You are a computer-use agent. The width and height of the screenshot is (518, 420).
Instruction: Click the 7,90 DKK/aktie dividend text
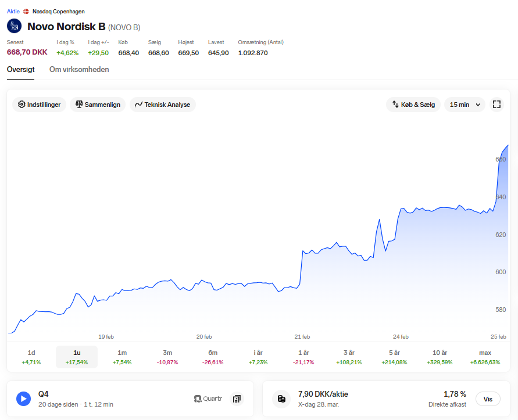pyautogui.click(x=323, y=394)
